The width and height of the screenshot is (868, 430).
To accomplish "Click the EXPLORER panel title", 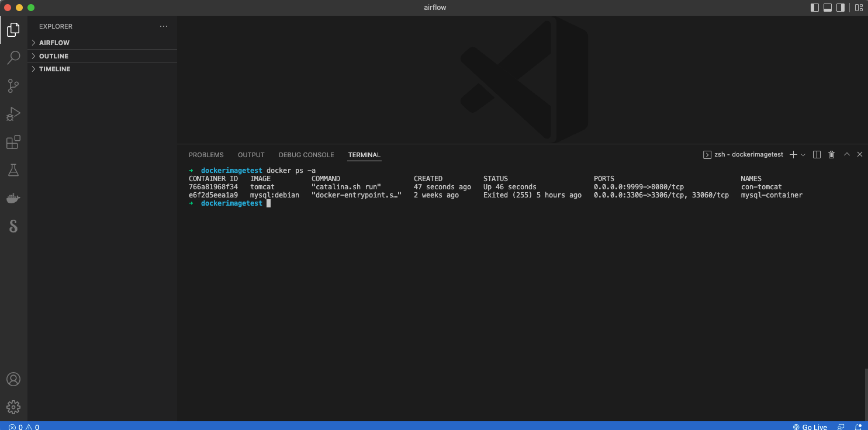I will (x=56, y=26).
